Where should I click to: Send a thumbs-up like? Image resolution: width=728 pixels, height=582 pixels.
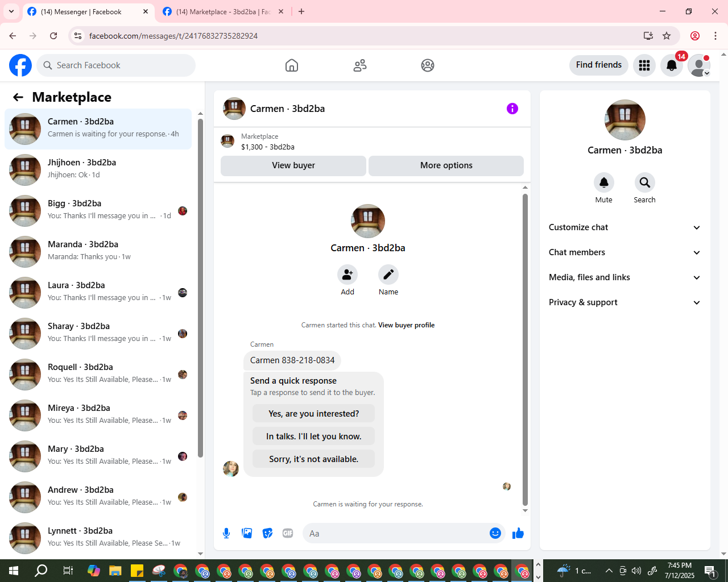[x=518, y=533]
